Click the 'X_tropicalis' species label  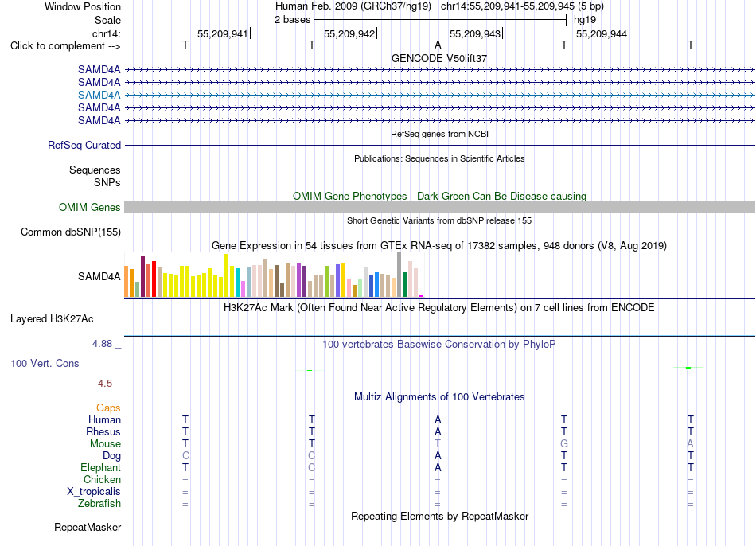(94, 492)
